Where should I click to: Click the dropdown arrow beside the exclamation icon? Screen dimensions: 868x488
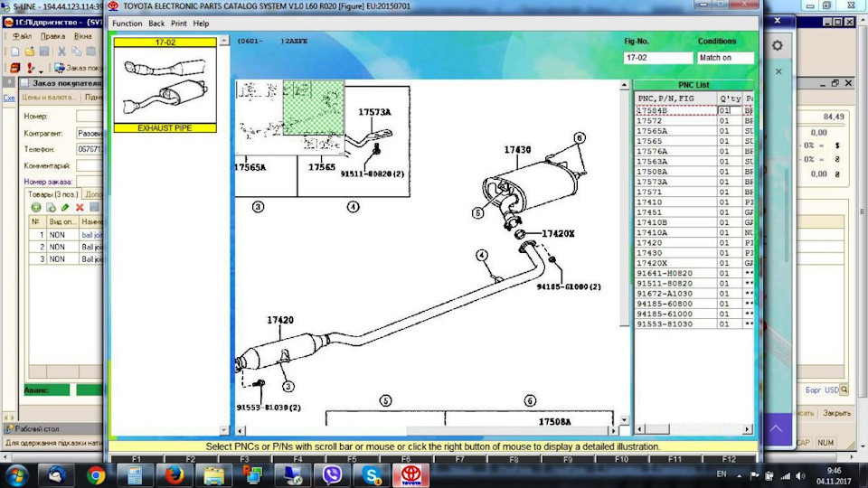coord(41,70)
